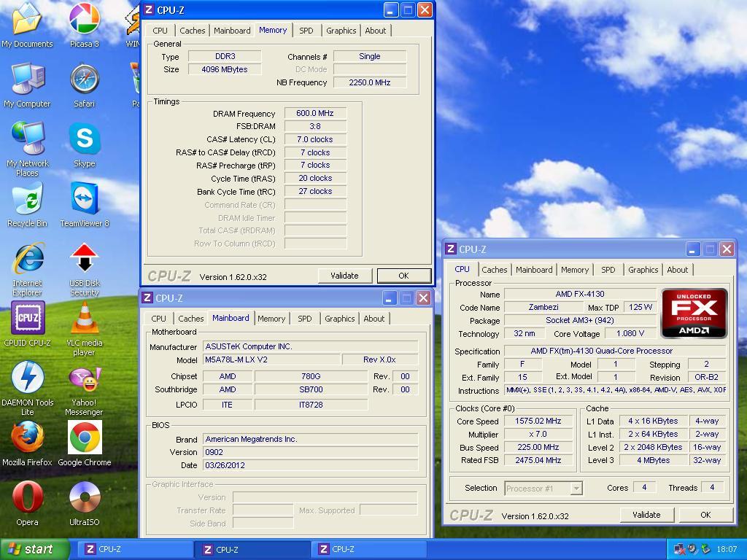Launch VLC media player icon
This screenshot has height=560, width=747.
[85, 329]
